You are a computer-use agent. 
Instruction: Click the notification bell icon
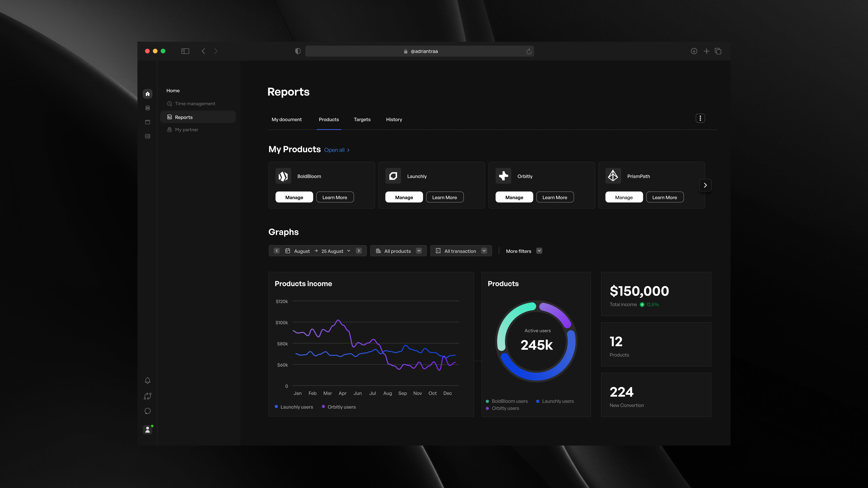click(x=148, y=381)
